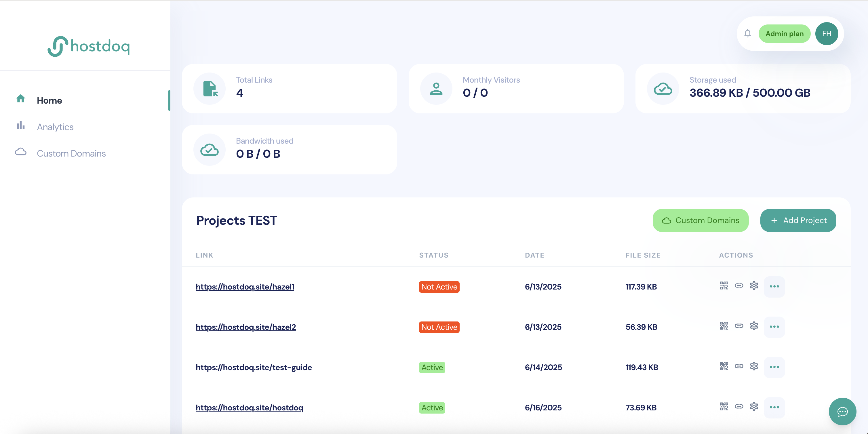Expand more options for hostdoq row

pyautogui.click(x=774, y=408)
